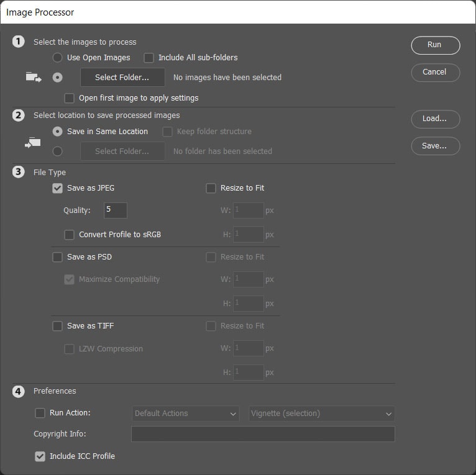Enable Include All sub-folders
This screenshot has width=476, height=475.
pos(149,58)
